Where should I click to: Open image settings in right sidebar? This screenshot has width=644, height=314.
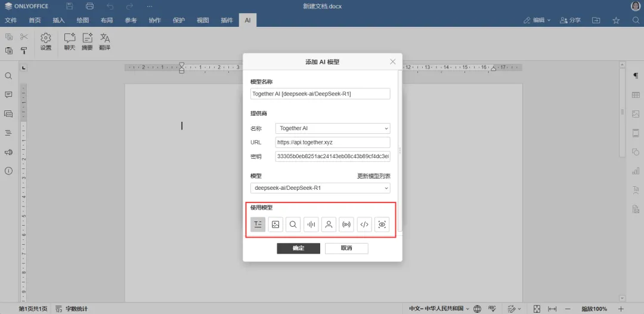pos(636,114)
